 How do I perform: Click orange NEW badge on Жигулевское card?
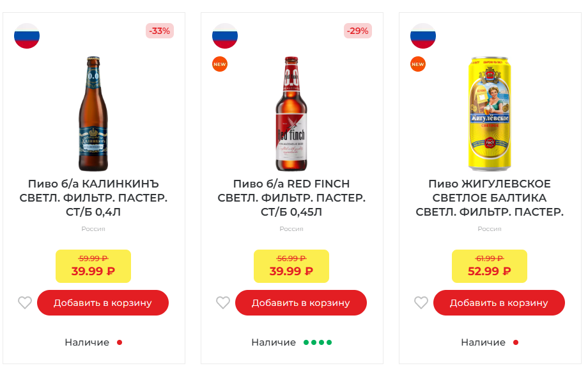418,64
